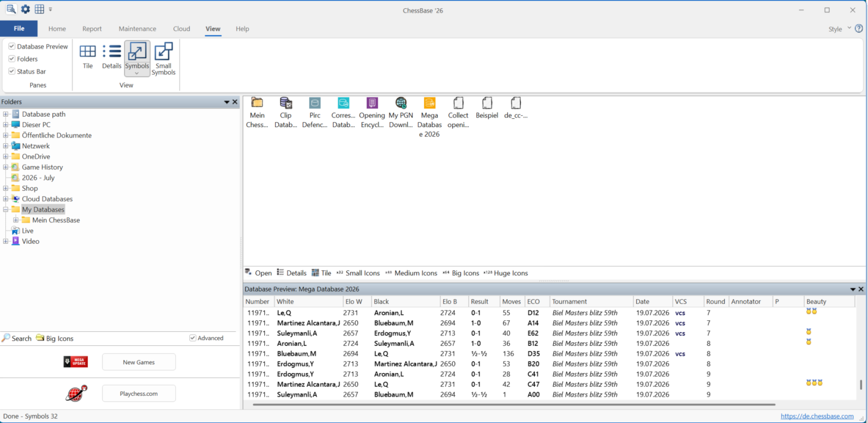Click the settings gear in title bar
Image resolution: width=868 pixels, height=423 pixels.
point(25,9)
